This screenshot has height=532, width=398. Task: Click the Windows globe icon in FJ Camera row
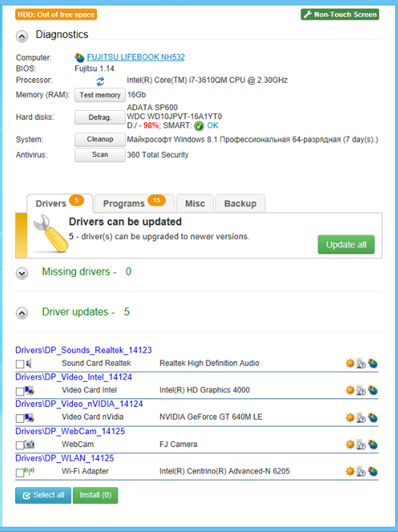pos(373,444)
